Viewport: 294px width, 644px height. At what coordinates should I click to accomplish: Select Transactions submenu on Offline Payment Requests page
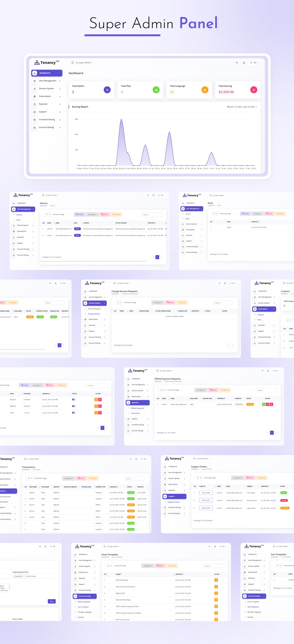coord(135,413)
